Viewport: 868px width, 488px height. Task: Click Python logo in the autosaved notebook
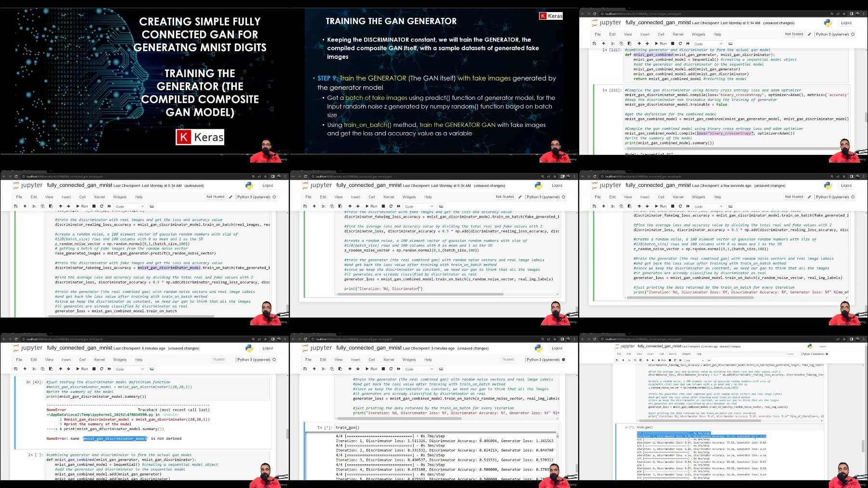point(249,185)
